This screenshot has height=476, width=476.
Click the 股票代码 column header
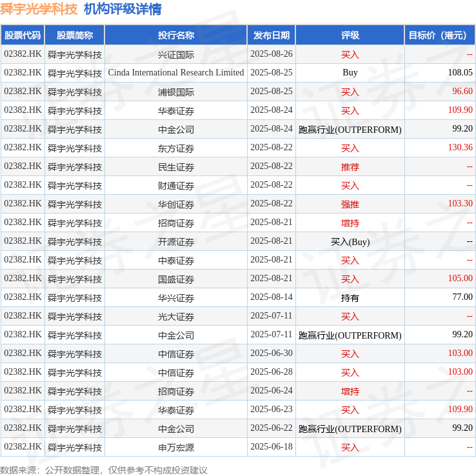click(23, 35)
